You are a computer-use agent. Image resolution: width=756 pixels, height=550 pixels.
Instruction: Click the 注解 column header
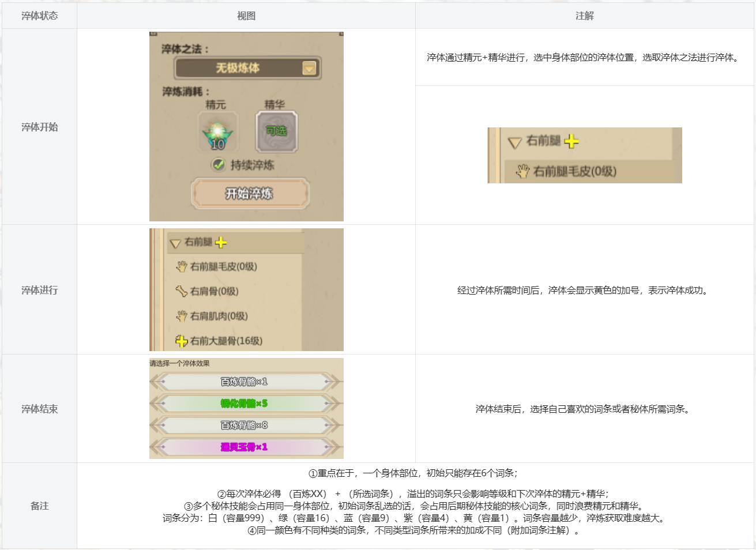click(x=584, y=16)
